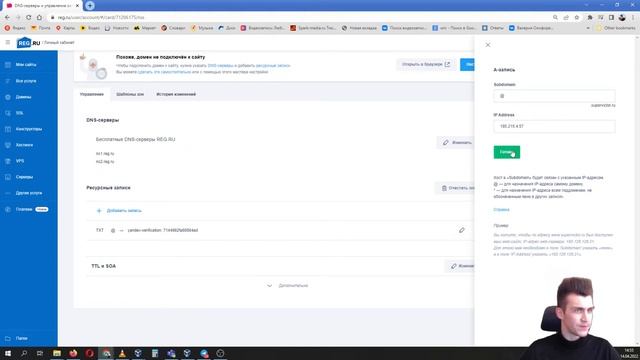Bookmark this page with star icon
The width and height of the screenshot is (640, 360).
(577, 18)
